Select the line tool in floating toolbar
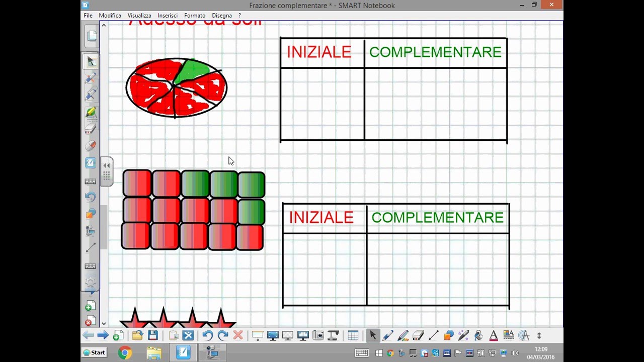The height and width of the screenshot is (362, 644). pos(91,248)
